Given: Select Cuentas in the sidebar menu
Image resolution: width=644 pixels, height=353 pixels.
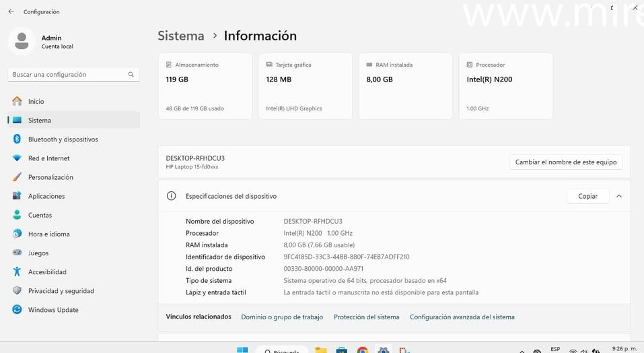Looking at the screenshot, I should tap(40, 215).
